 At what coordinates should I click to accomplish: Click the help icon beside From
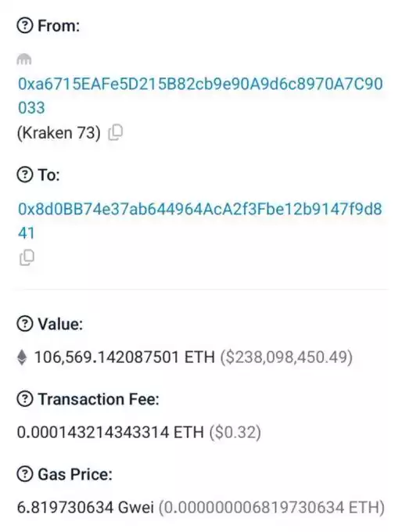coord(25,26)
